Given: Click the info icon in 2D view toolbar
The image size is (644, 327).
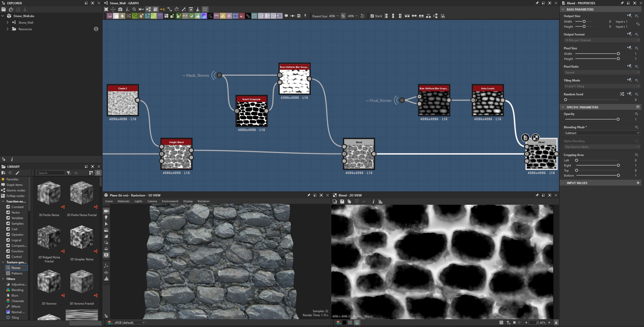Looking at the screenshot, I should [374, 201].
